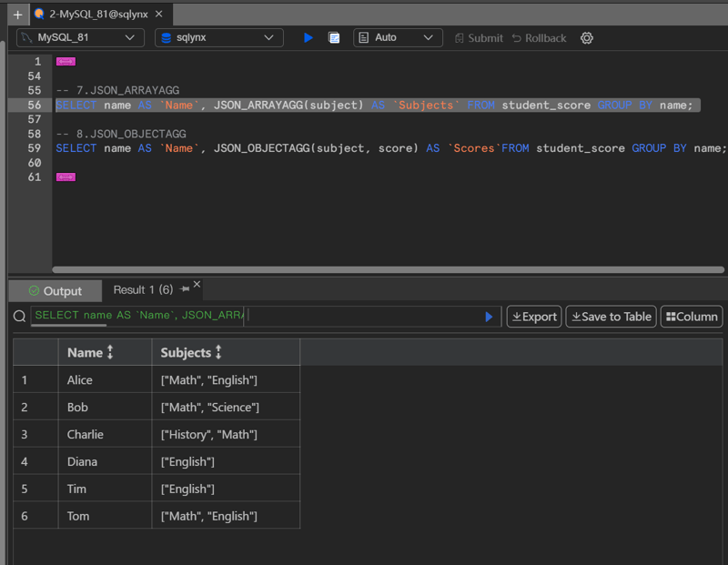Switch to Result 1 (6) tab
728x565 pixels.
143,290
